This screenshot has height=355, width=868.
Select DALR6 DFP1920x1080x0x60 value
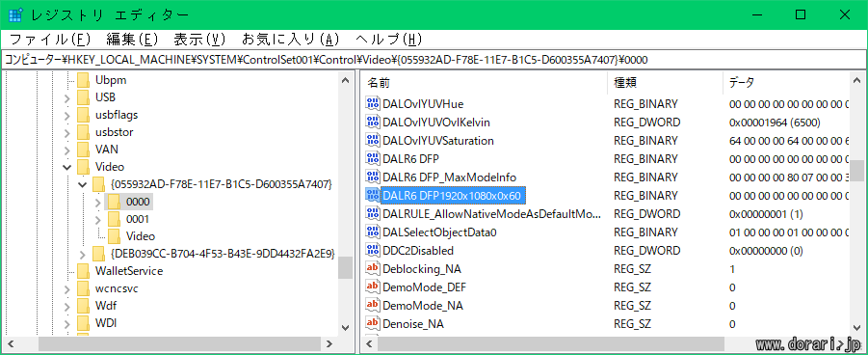[x=454, y=195]
